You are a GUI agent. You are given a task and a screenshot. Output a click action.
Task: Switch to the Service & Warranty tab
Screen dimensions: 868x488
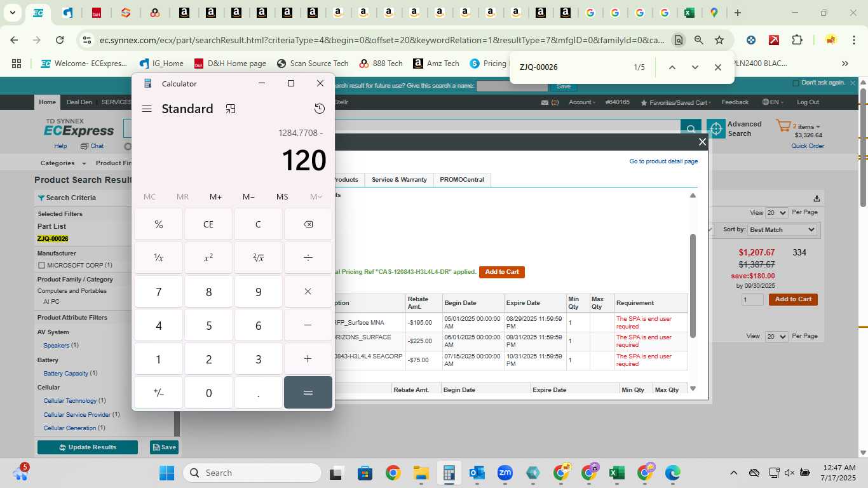[x=399, y=180]
